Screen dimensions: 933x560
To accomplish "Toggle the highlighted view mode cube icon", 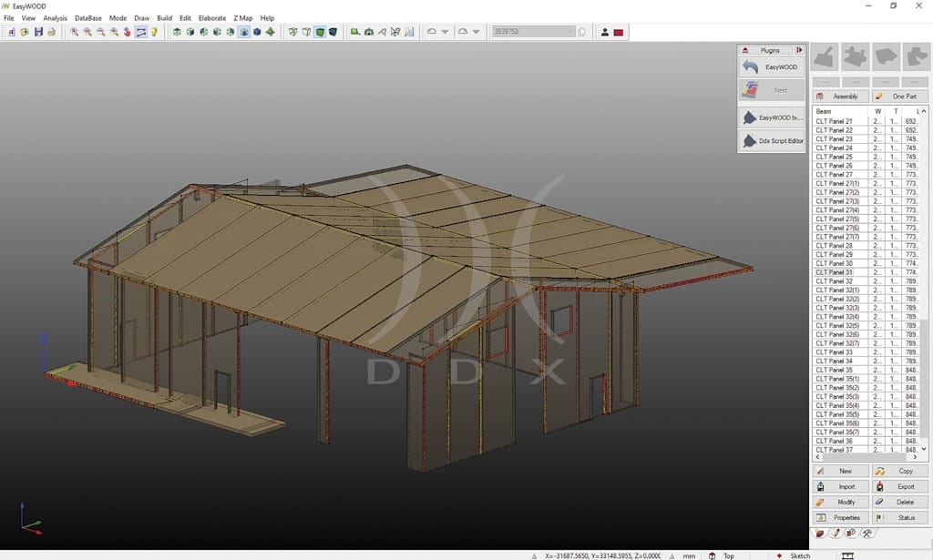I will (244, 32).
